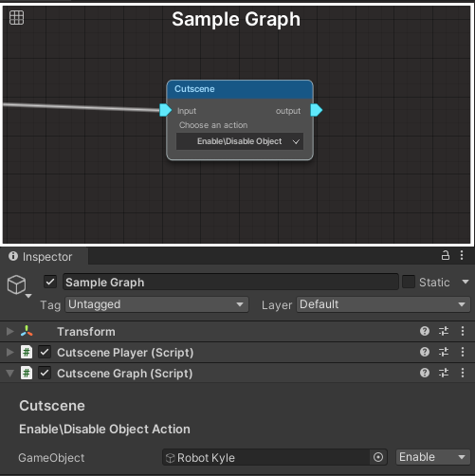The image size is (475, 476).
Task: Open Inspector panel kebab menu
Action: (x=462, y=255)
